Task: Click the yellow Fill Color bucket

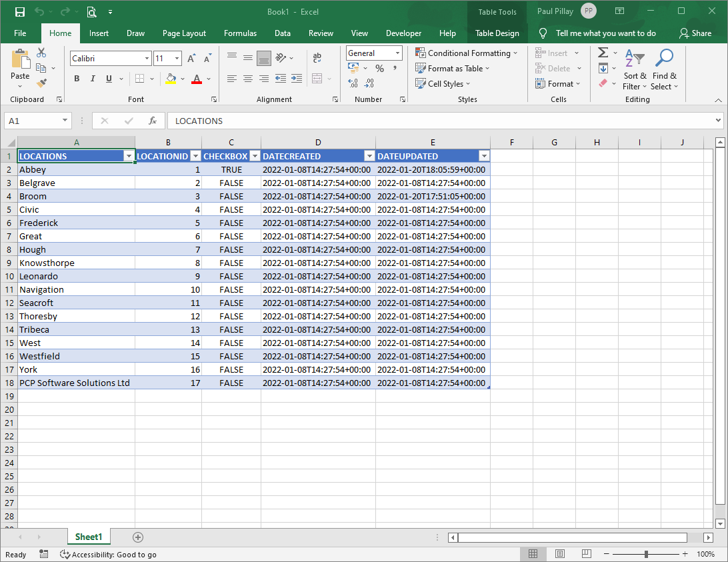Action: pyautogui.click(x=171, y=79)
